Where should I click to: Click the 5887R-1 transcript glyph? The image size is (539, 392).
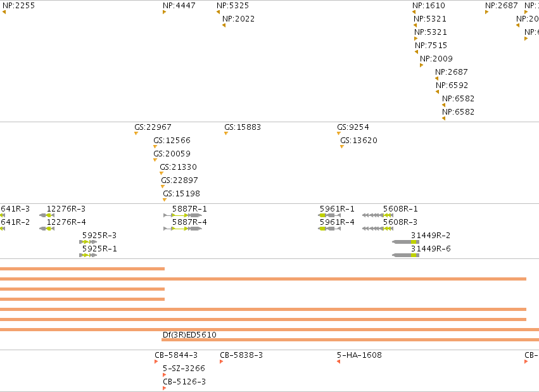pyautogui.click(x=182, y=215)
